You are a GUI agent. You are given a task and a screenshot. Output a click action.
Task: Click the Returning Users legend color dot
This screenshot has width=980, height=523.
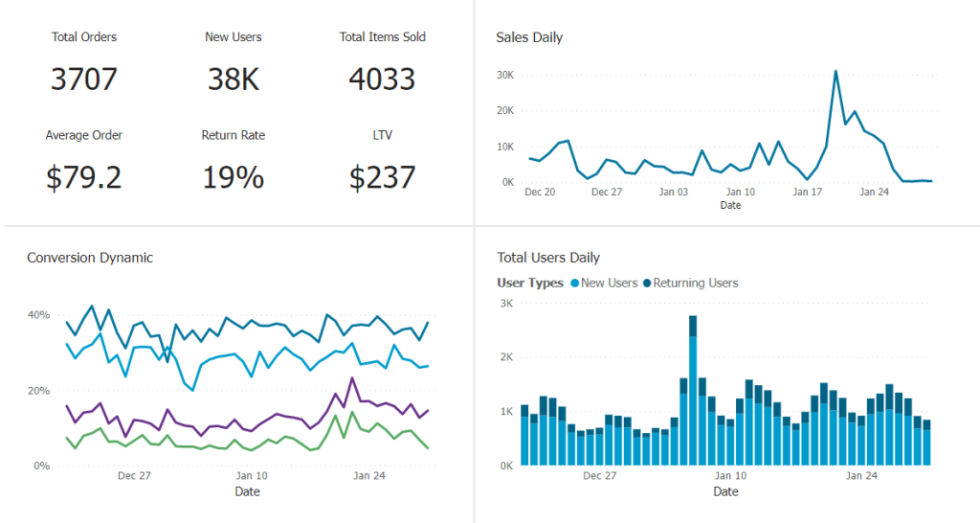pos(647,284)
